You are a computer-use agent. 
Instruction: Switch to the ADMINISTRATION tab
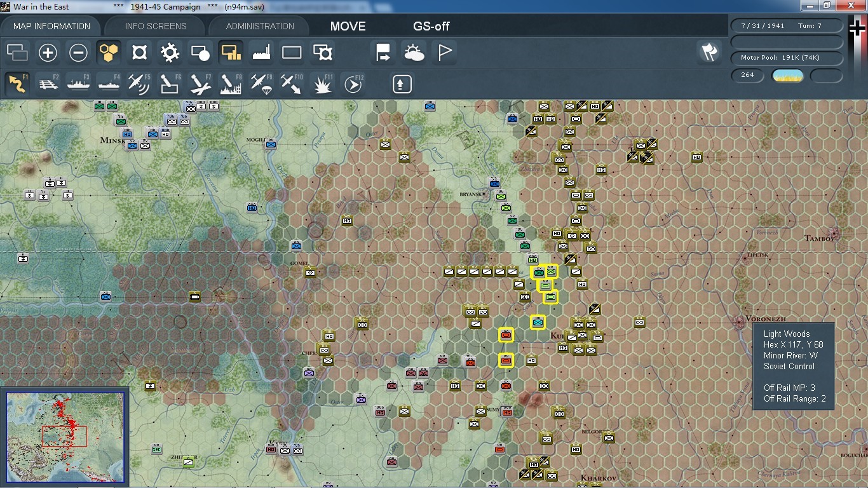point(260,26)
